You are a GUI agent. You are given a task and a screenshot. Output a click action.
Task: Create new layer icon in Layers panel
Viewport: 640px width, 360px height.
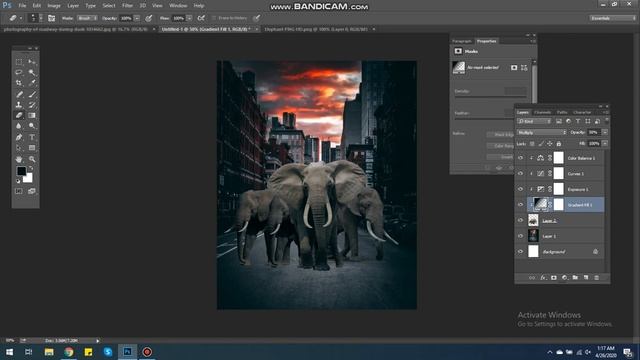[x=586, y=278]
